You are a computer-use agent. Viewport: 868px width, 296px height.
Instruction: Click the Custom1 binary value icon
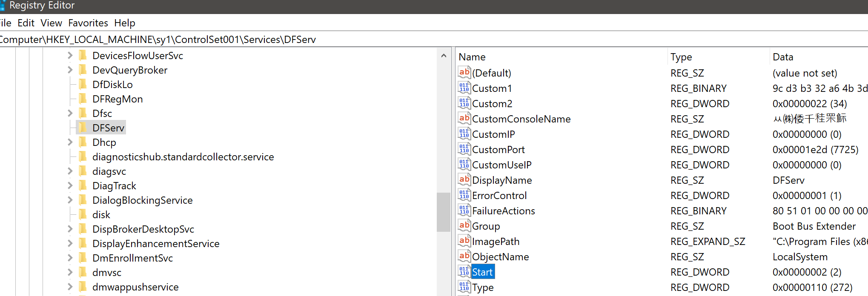pos(464,88)
